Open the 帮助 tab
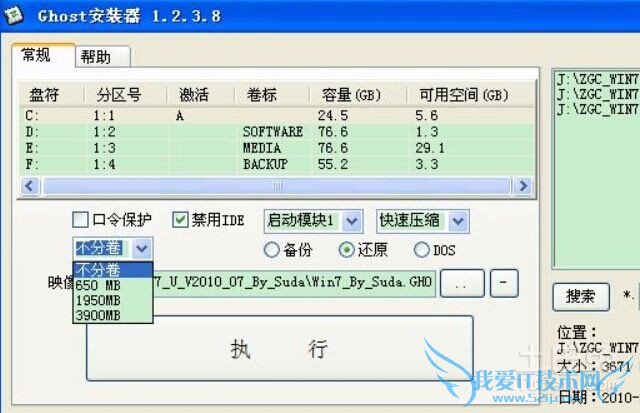The image size is (640, 413). 102,57
